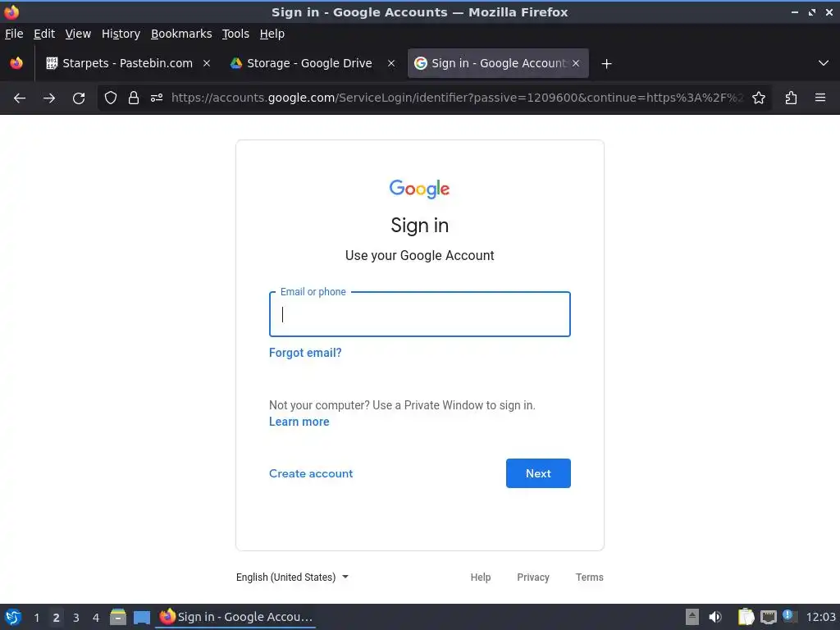Open the Extensions puzzle icon
Viewport: 840px width, 630px height.
coord(791,98)
